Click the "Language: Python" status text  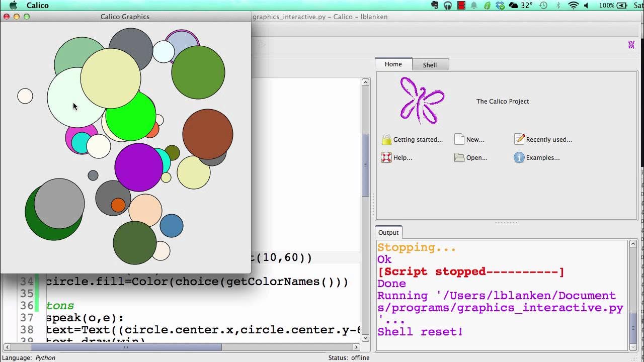(x=30, y=358)
